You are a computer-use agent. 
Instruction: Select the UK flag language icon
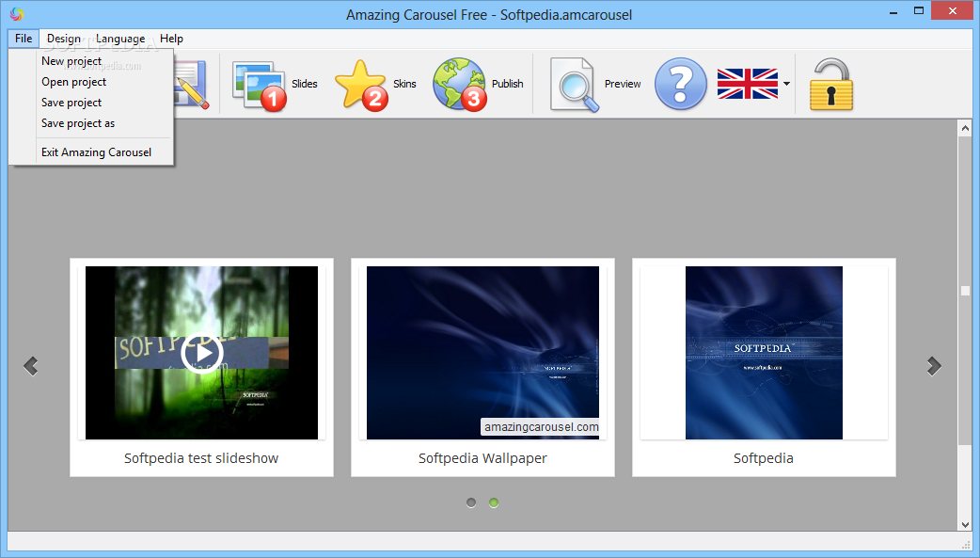tap(748, 84)
